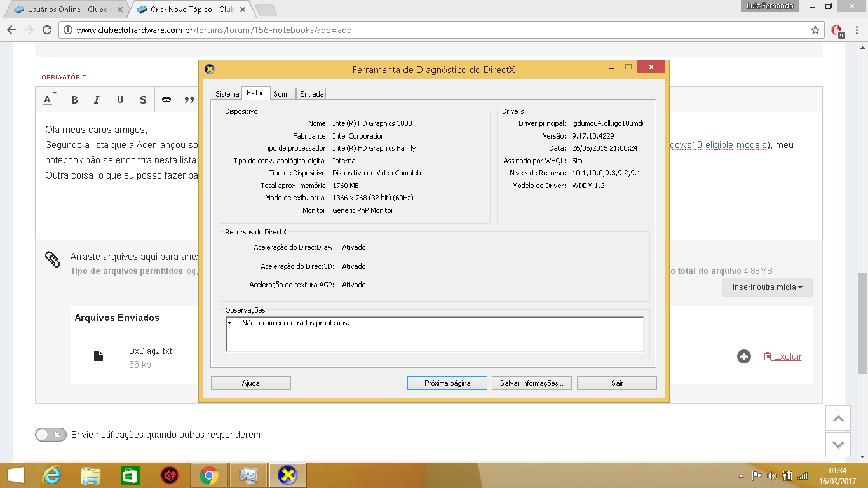Apply italic formatting in editor toolbar

coord(97,100)
